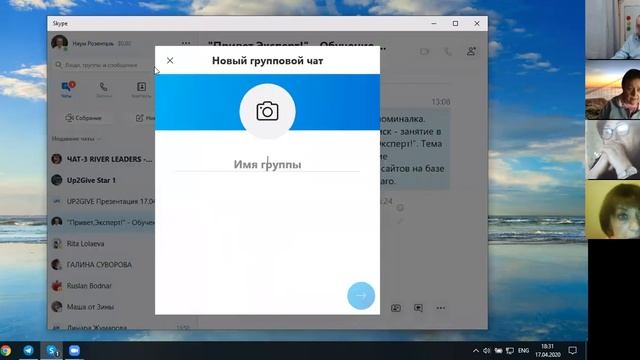The width and height of the screenshot is (640, 360).
Task: Open the Rita Lolaeva conversation
Action: click(x=103, y=244)
